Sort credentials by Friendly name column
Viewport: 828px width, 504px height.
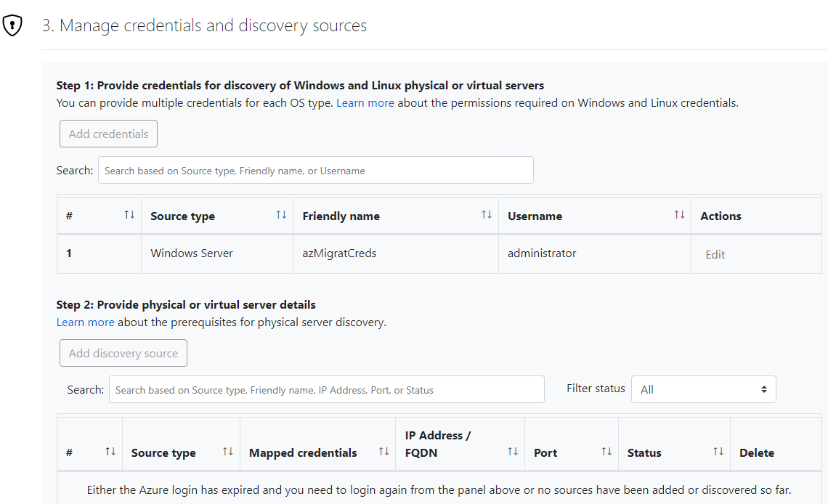pos(486,215)
